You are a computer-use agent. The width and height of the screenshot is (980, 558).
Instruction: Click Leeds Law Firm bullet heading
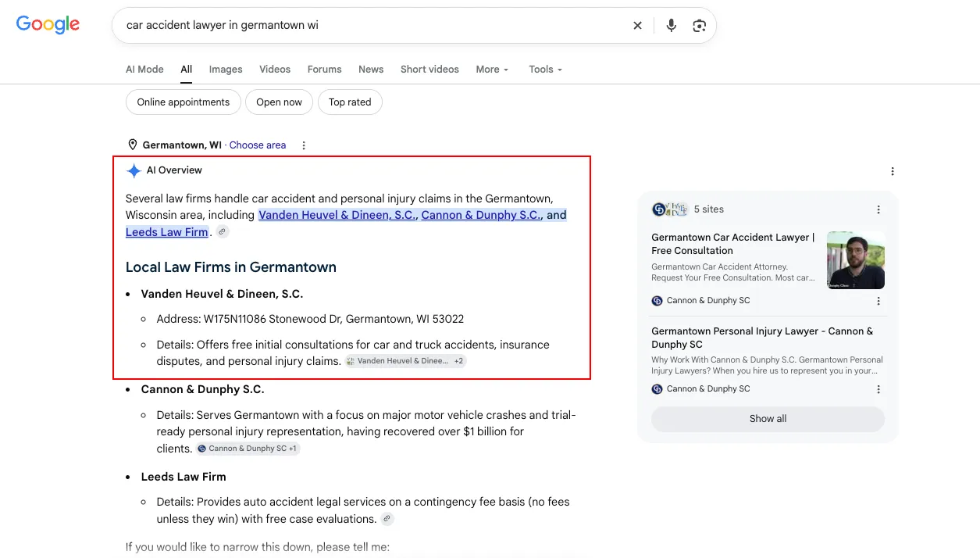coord(184,477)
